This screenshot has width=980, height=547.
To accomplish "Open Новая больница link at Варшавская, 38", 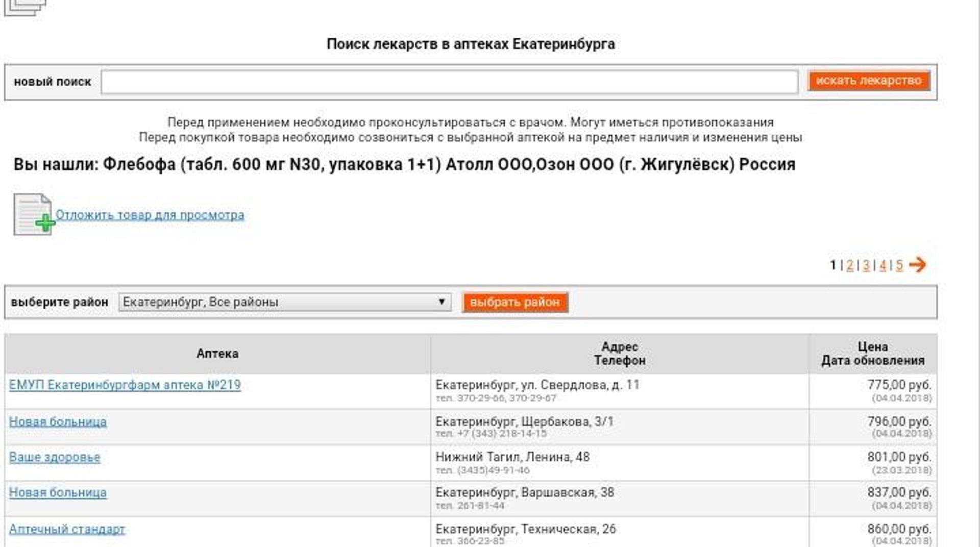I will click(x=58, y=493).
